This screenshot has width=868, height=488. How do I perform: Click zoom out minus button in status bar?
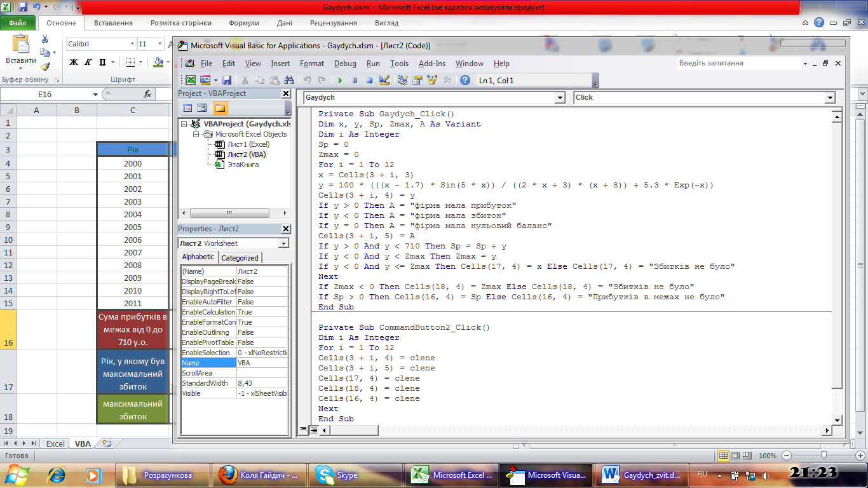(787, 456)
